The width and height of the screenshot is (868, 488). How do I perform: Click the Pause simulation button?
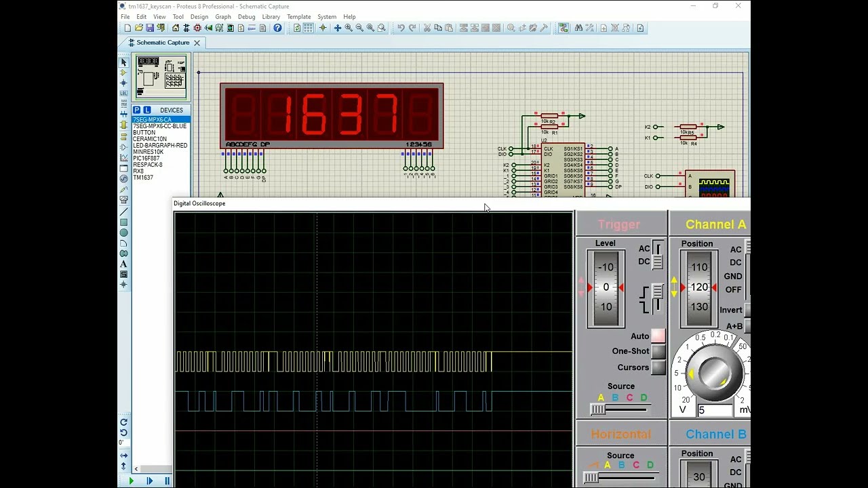(x=167, y=481)
